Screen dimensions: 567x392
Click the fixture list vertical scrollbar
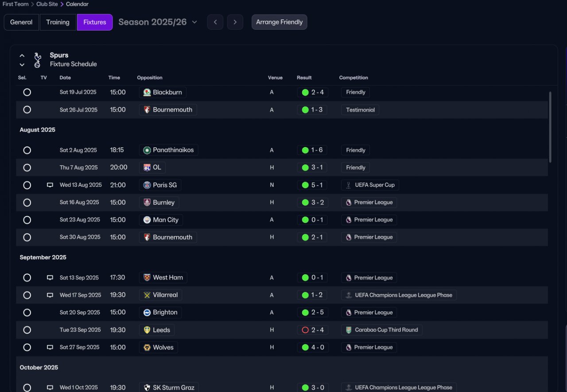550,127
